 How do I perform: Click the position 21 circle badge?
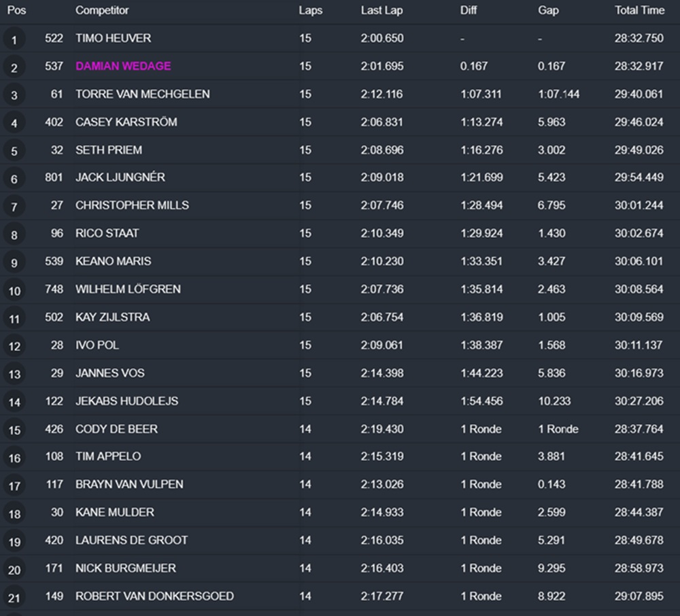(x=14, y=598)
